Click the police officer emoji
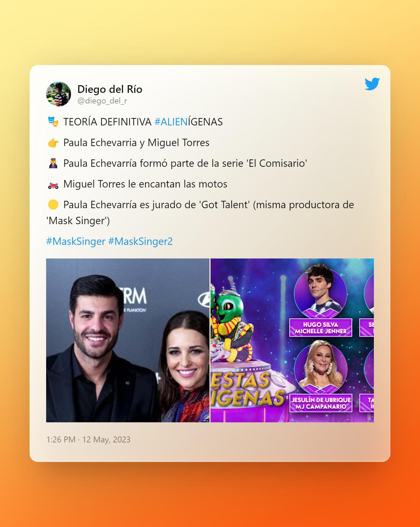The height and width of the screenshot is (527, 420). (x=53, y=163)
